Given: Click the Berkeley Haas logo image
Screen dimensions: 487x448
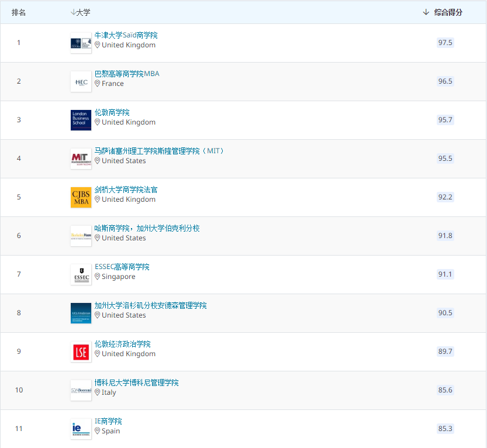Looking at the screenshot, I should tap(81, 236).
